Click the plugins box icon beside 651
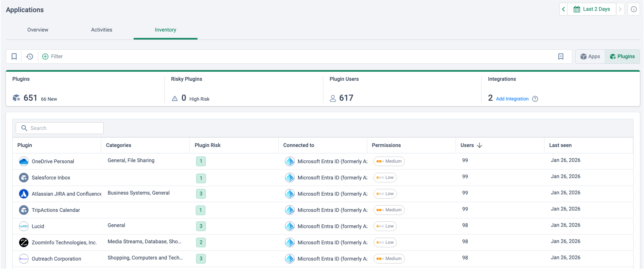 [x=16, y=98]
